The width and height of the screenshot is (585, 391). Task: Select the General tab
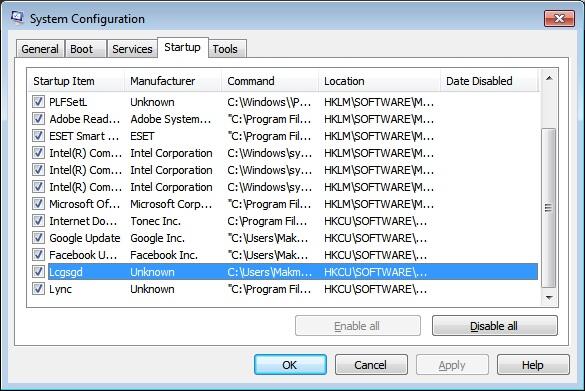[x=40, y=49]
